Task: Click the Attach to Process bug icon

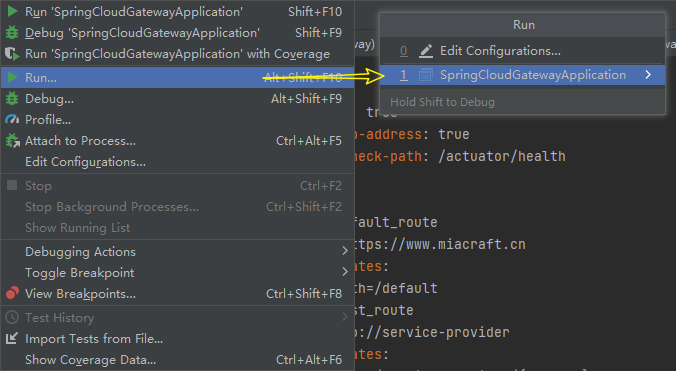Action: (x=13, y=141)
